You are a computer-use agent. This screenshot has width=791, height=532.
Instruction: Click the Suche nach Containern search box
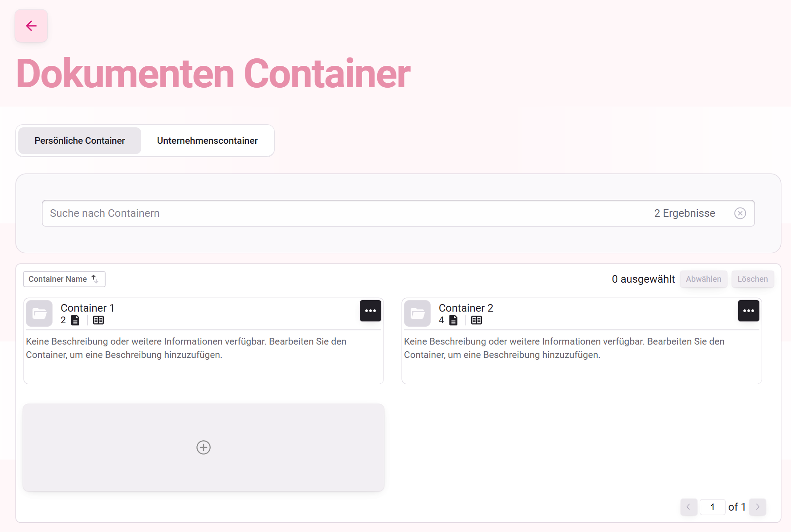[x=312, y=213]
